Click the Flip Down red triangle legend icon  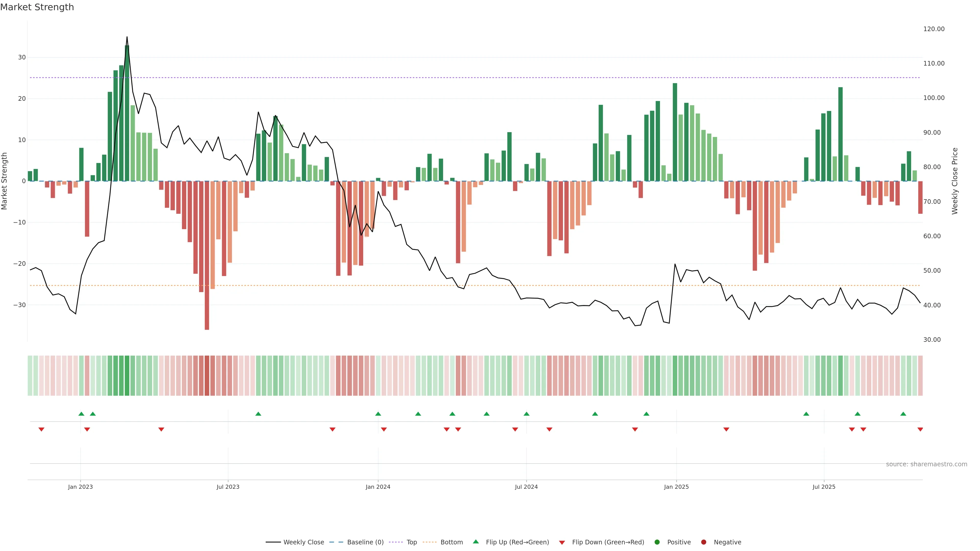pos(562,542)
